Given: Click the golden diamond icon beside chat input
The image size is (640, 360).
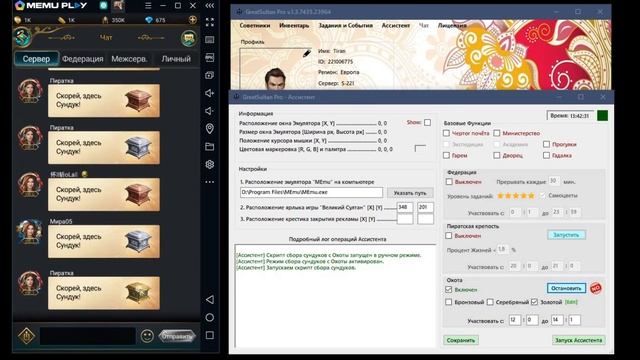Looking at the screenshot, I should click(27, 336).
